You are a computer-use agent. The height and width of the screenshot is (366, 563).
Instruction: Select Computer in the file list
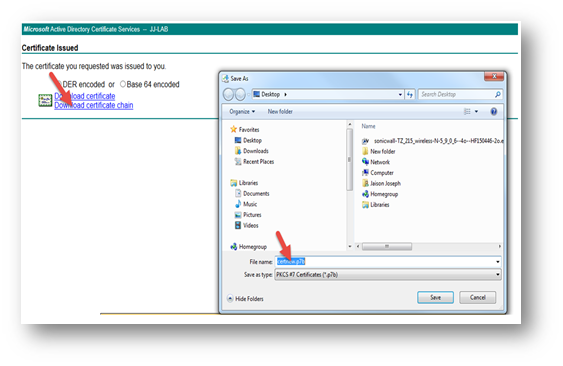coord(378,173)
